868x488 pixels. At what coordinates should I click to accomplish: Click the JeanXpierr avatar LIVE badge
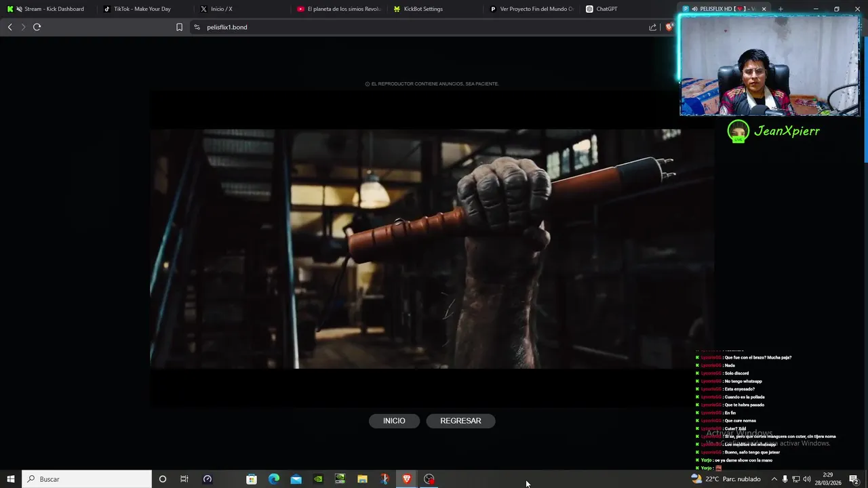[x=738, y=131]
